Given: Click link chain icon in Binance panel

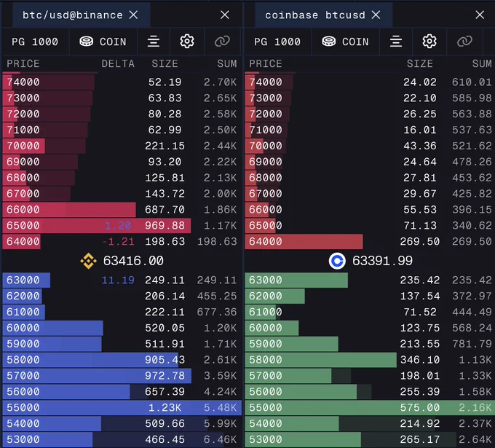Looking at the screenshot, I should point(222,42).
